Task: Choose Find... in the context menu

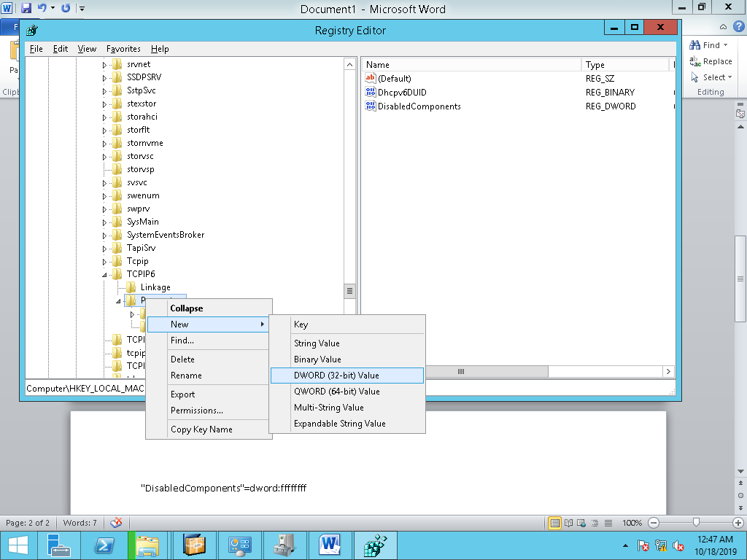Action: tap(209, 341)
